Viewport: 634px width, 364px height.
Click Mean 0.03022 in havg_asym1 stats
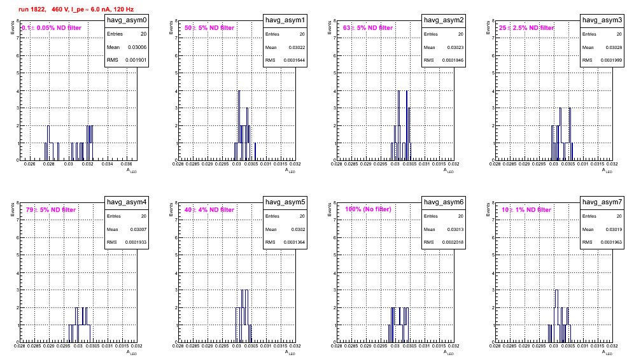[285, 47]
